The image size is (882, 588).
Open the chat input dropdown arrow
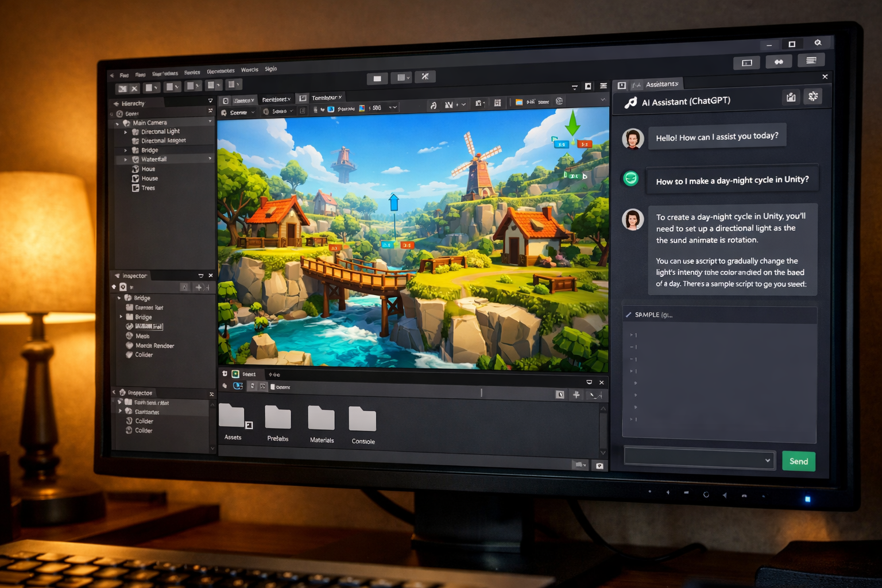(x=767, y=461)
